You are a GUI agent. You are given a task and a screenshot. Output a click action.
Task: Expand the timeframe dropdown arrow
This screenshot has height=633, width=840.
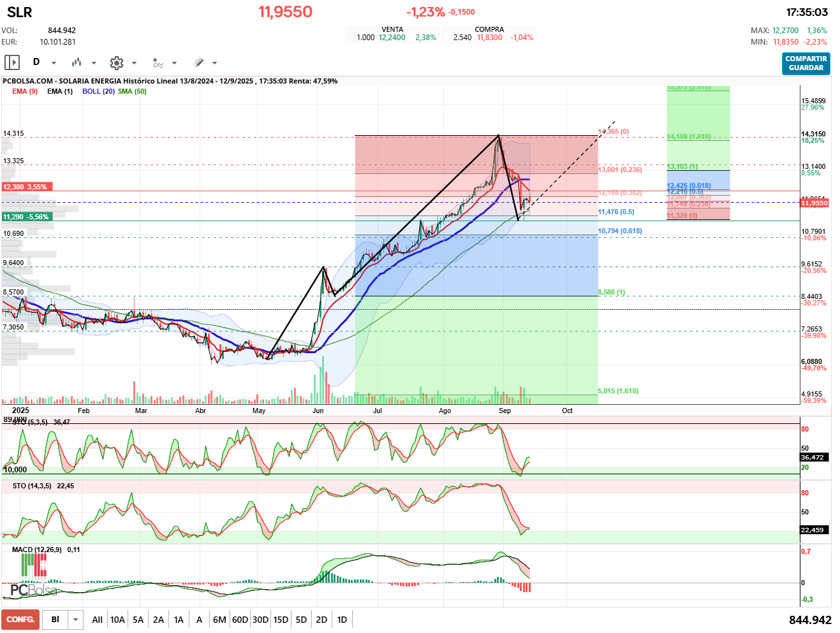point(54,63)
